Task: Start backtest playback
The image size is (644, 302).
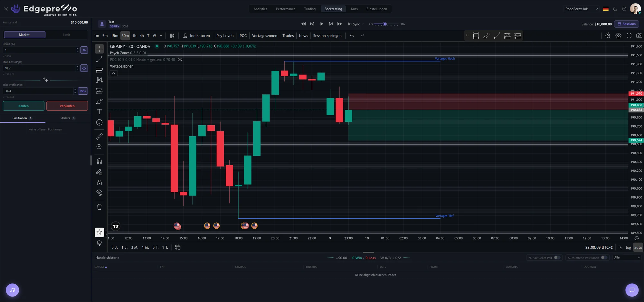Action: coord(321,24)
